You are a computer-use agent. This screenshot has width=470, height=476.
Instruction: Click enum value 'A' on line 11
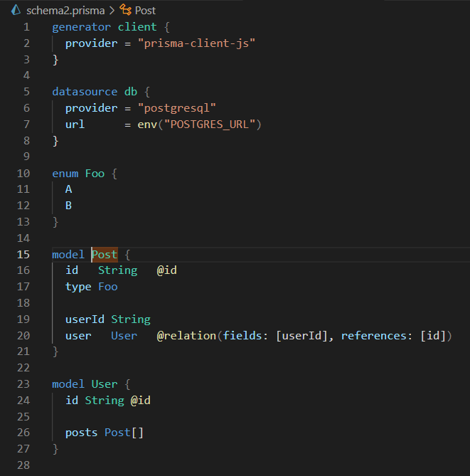[x=68, y=189]
